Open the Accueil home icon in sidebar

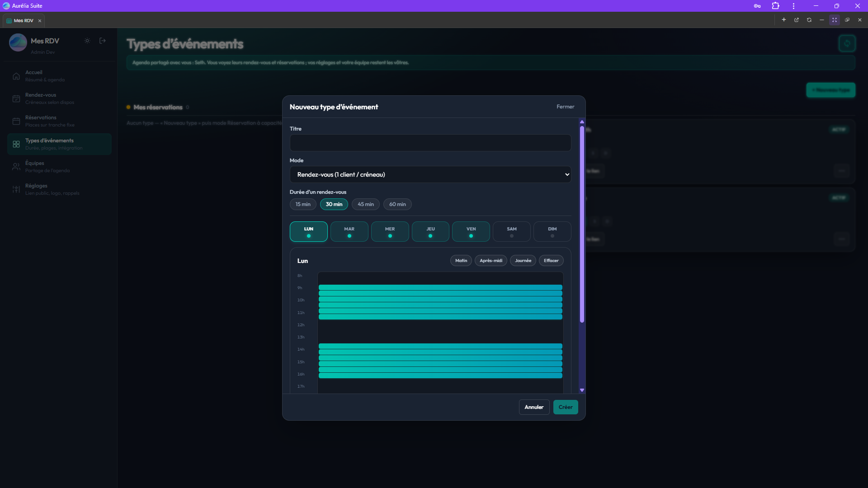click(x=16, y=76)
